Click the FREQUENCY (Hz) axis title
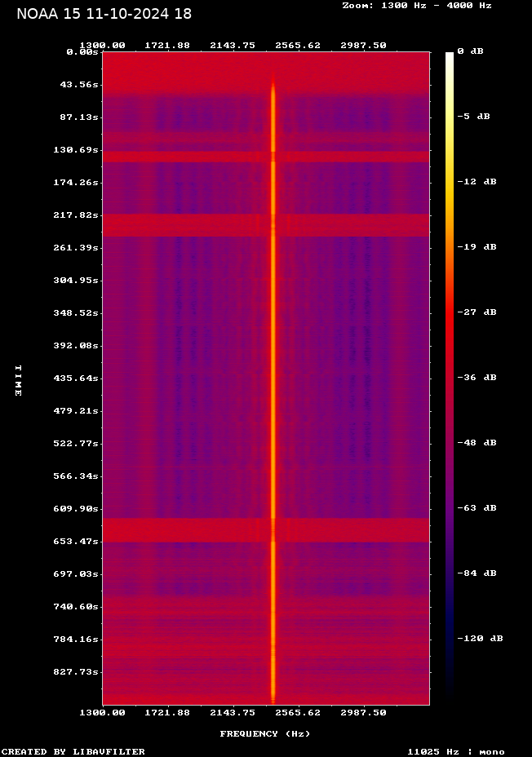Viewport: 532px width, 757px height. tap(264, 734)
